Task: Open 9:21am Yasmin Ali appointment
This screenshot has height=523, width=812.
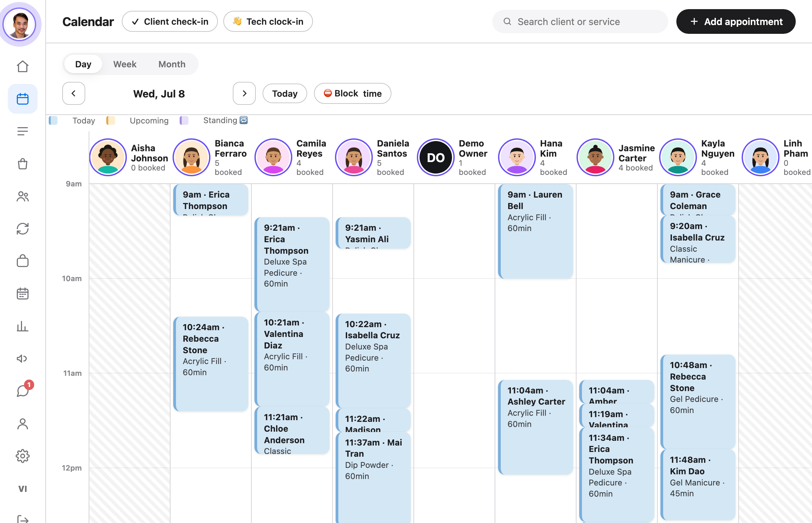Action: (373, 233)
